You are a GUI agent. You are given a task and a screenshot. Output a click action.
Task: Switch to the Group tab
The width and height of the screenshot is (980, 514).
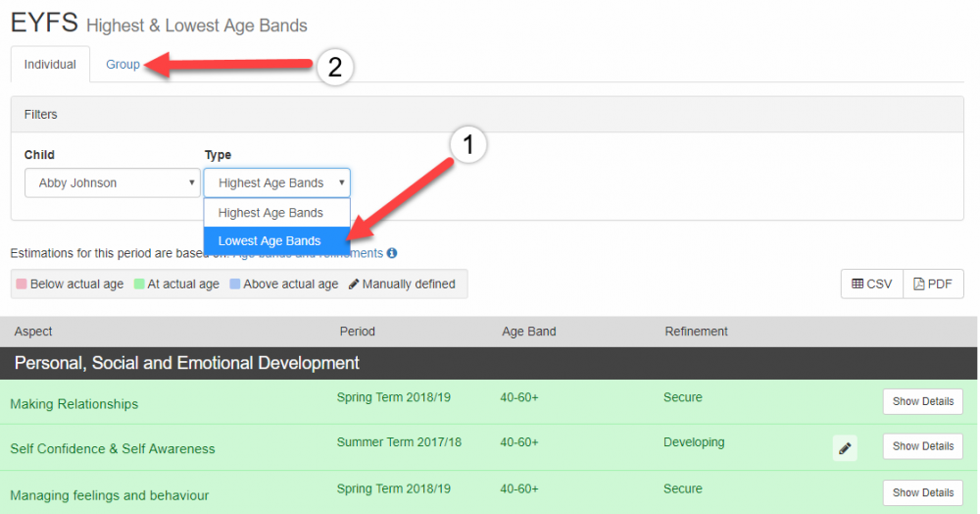[122, 65]
